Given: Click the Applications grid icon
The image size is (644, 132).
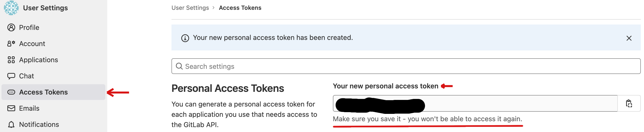Looking at the screenshot, I should [x=11, y=60].
